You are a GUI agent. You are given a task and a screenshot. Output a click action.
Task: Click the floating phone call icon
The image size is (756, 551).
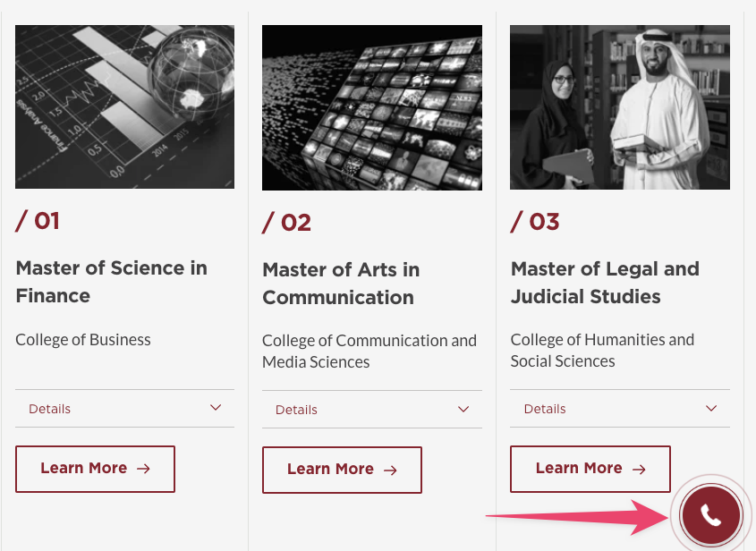[710, 515]
